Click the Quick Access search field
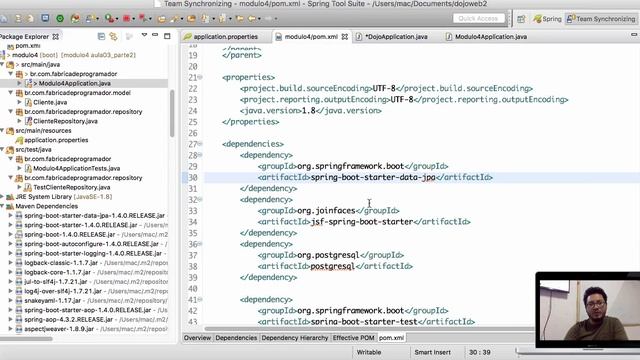Screen dimensions: 640x360 pos(478,18)
